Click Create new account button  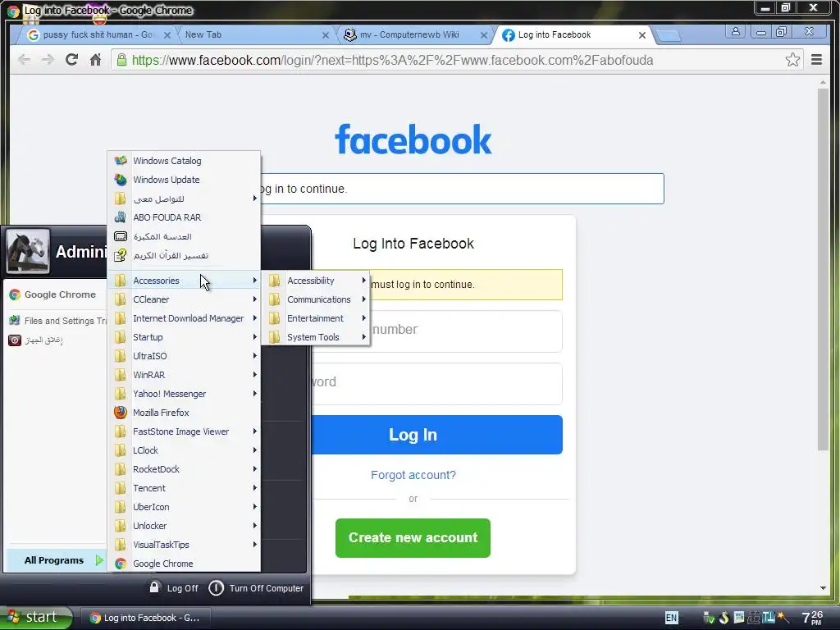click(413, 538)
